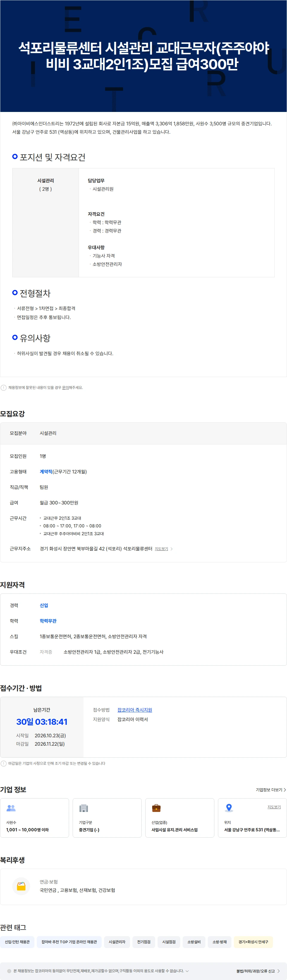This screenshot has width=287, height=980.
Task: Click the 신입 experience value
Action: [44, 605]
